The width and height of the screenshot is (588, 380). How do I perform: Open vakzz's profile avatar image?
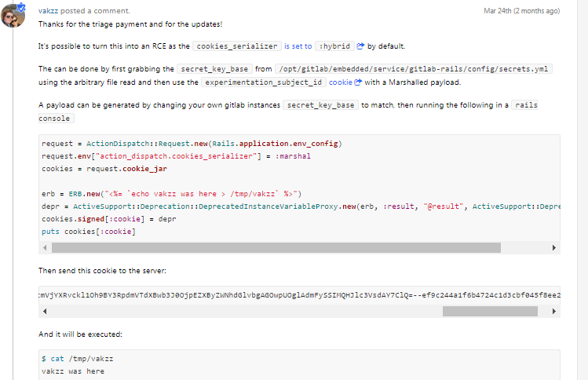13,16
